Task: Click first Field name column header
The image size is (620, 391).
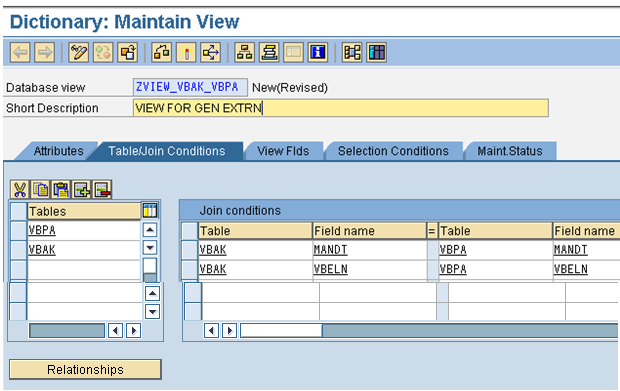Action: 369,230
